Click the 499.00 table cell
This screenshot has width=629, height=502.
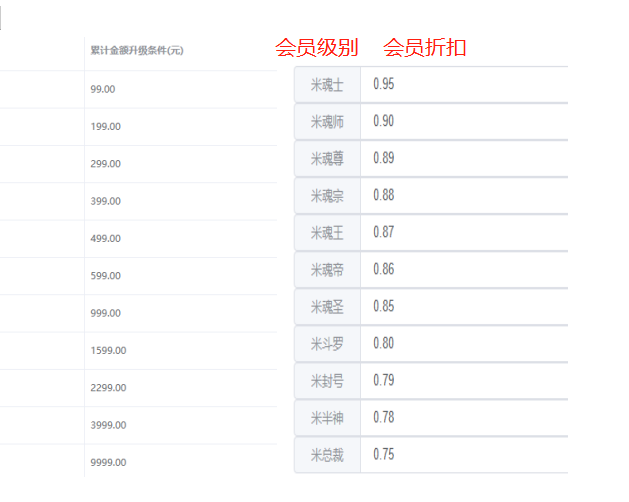pos(105,238)
